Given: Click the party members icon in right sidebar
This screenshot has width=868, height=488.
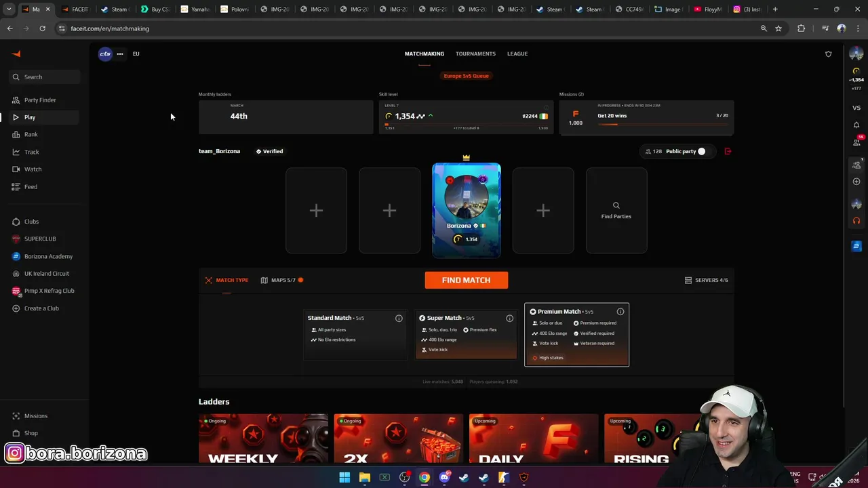Looking at the screenshot, I should tap(856, 165).
